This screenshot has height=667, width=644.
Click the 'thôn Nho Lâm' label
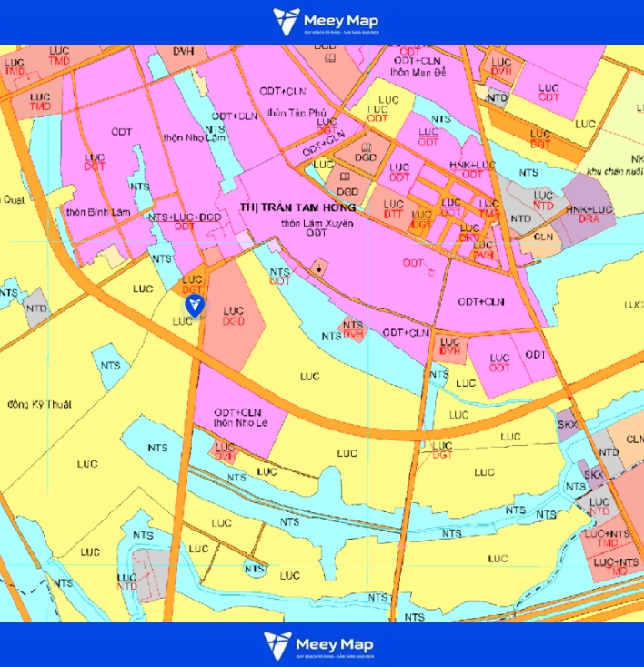195,137
